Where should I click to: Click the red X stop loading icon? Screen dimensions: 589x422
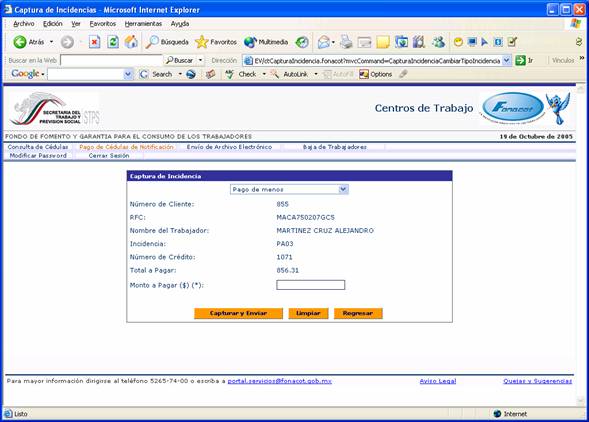tap(94, 42)
